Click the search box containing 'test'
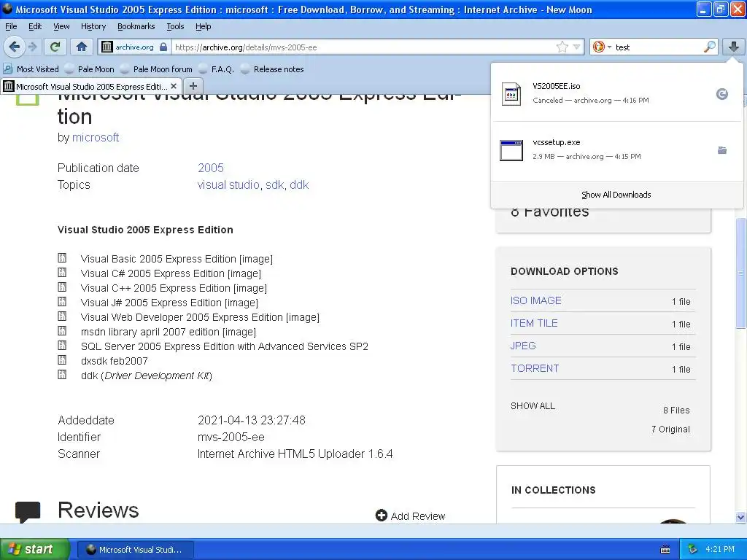 click(657, 47)
